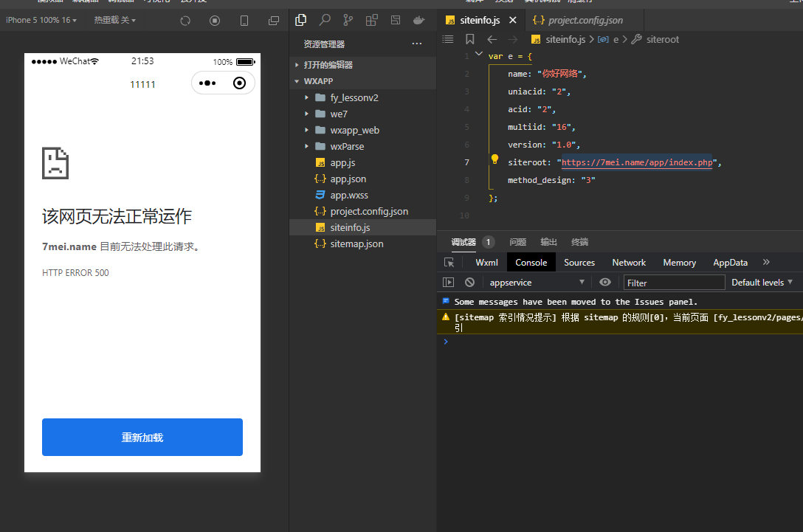Click the capsule close target icon

coord(239,83)
